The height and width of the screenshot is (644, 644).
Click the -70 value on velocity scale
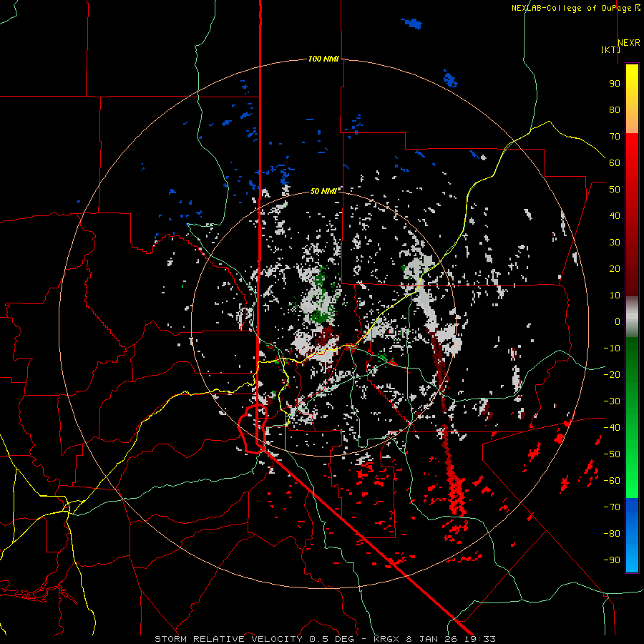[x=612, y=507]
